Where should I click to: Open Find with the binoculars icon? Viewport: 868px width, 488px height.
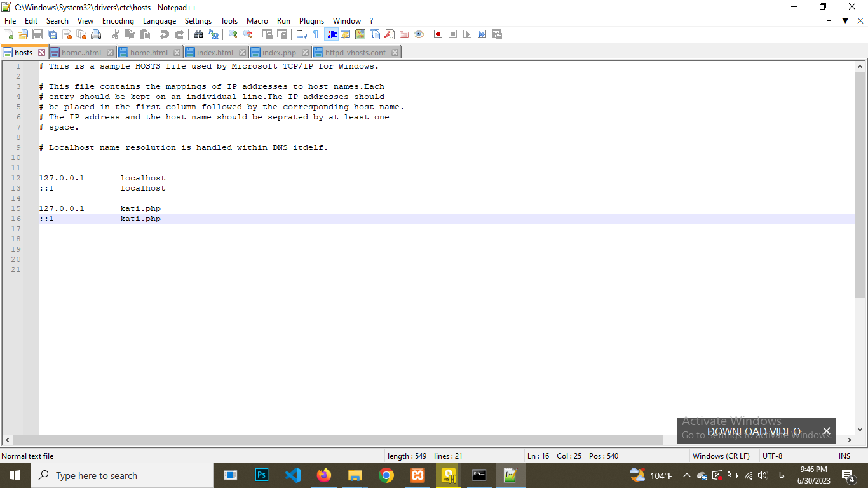point(199,34)
